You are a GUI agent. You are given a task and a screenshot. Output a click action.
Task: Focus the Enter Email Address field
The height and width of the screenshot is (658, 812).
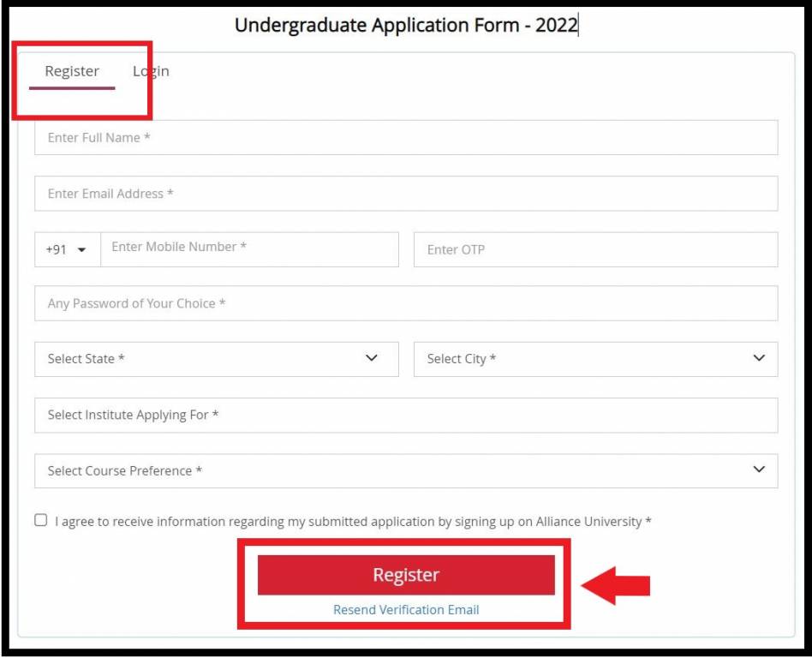click(x=406, y=194)
